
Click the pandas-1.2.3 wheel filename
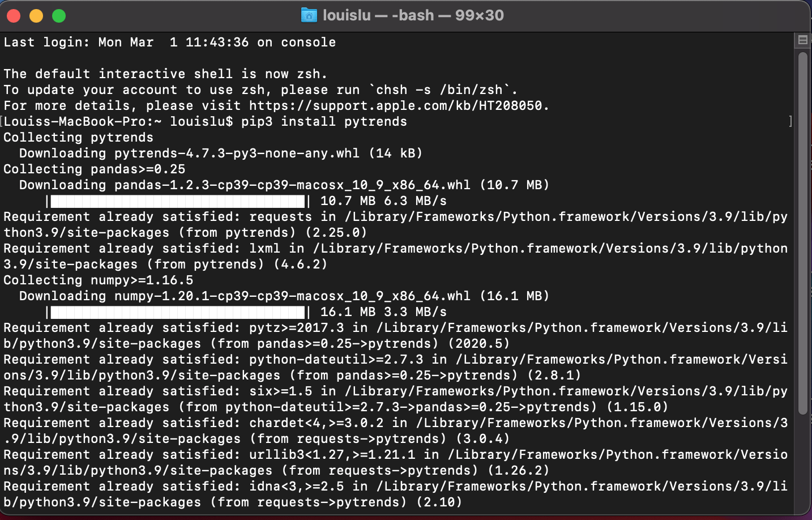coord(292,185)
